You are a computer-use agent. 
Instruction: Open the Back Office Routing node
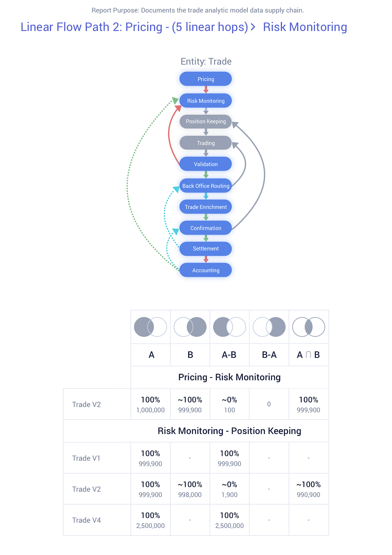click(x=206, y=185)
